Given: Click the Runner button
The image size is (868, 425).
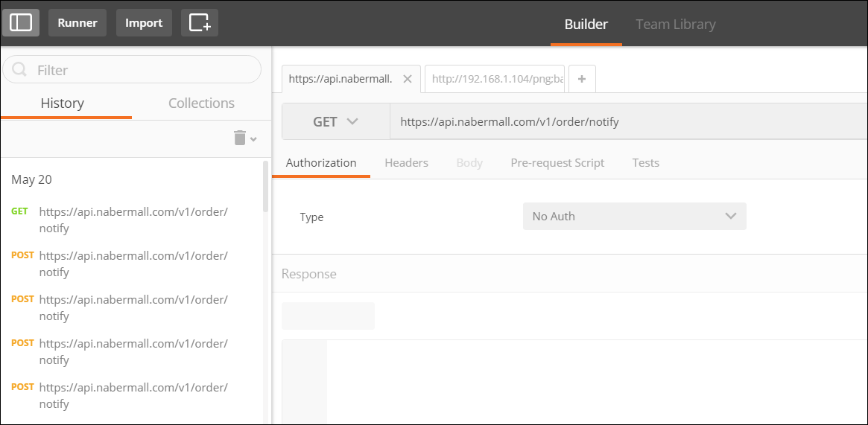Looking at the screenshot, I should tap(77, 22).
